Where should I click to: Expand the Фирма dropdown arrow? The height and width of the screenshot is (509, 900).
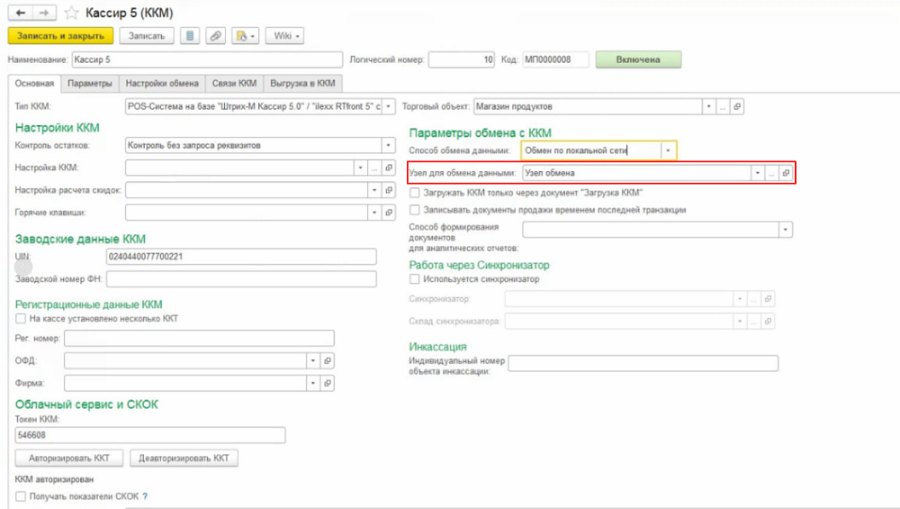tap(313, 383)
